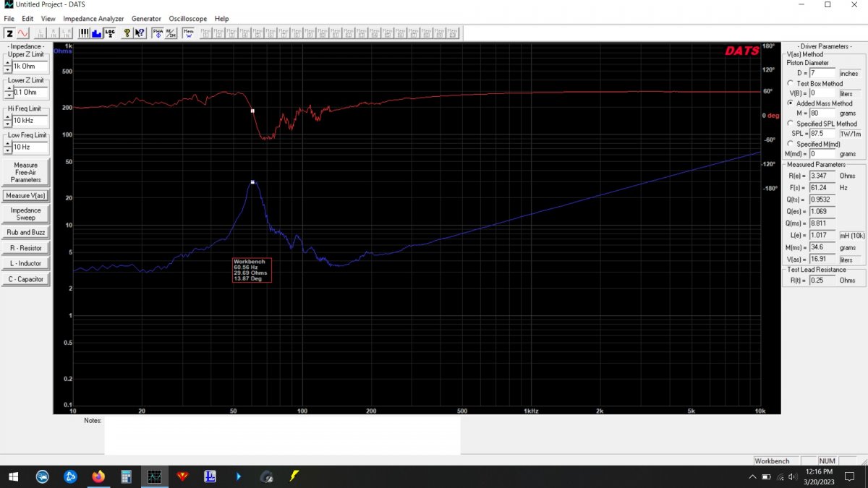This screenshot has width=868, height=488.
Task: Click the added mass M grams field
Action: [x=822, y=114]
